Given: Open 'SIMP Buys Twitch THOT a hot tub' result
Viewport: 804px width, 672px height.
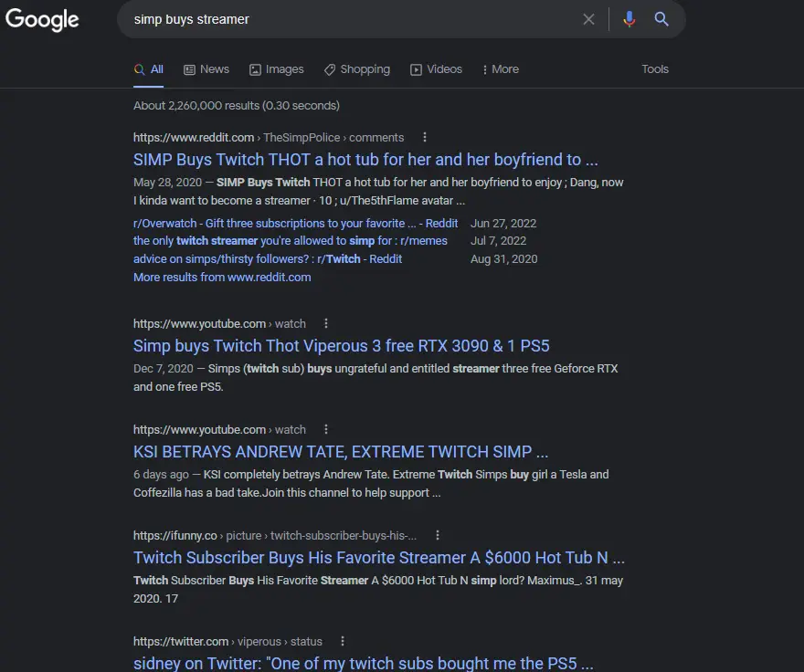Looking at the screenshot, I should (365, 160).
